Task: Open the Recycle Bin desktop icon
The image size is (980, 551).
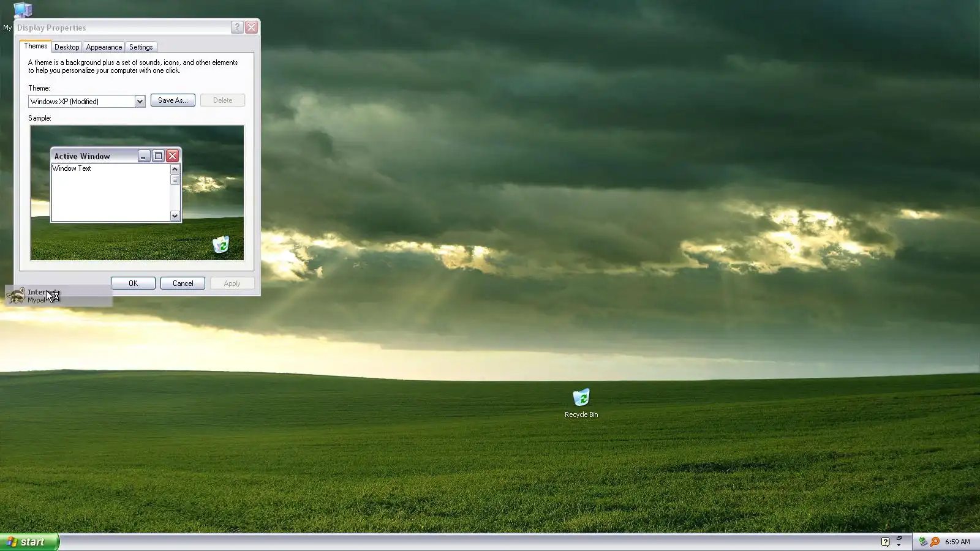Action: pyautogui.click(x=581, y=403)
